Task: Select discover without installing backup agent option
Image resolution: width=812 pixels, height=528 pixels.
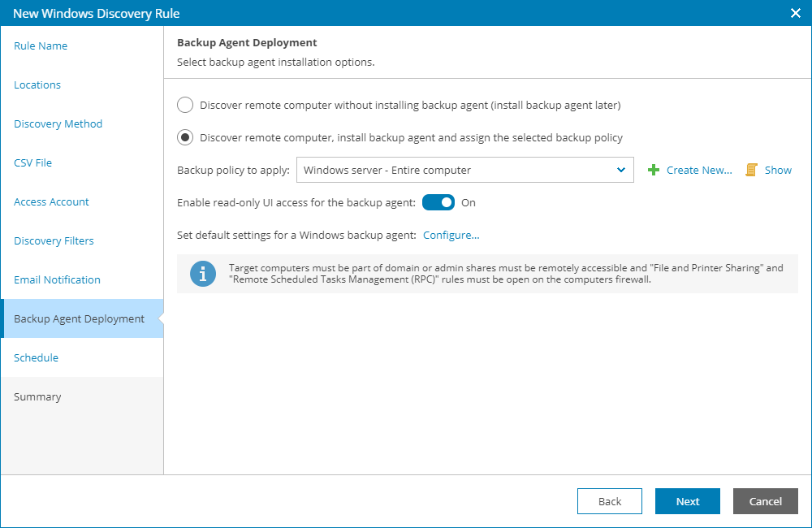Action: point(185,105)
